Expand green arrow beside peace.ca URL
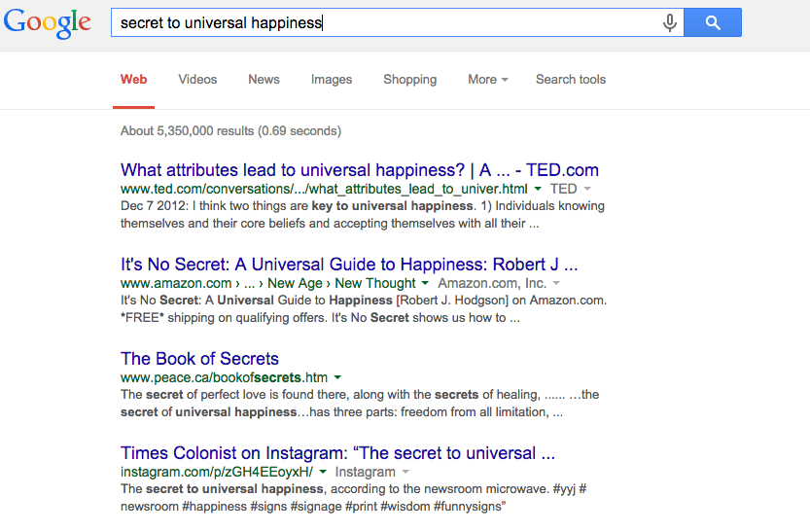Screen dimensions: 810x532 click(337, 377)
